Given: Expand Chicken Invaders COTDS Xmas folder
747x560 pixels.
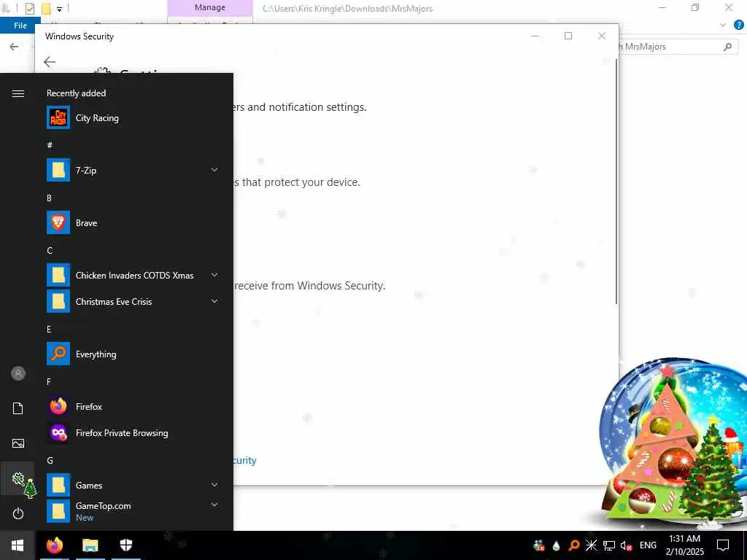Looking at the screenshot, I should (x=214, y=275).
